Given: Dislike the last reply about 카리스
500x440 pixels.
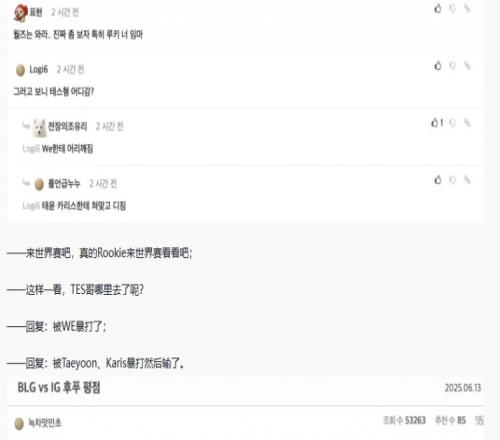Looking at the screenshot, I should point(452,180).
